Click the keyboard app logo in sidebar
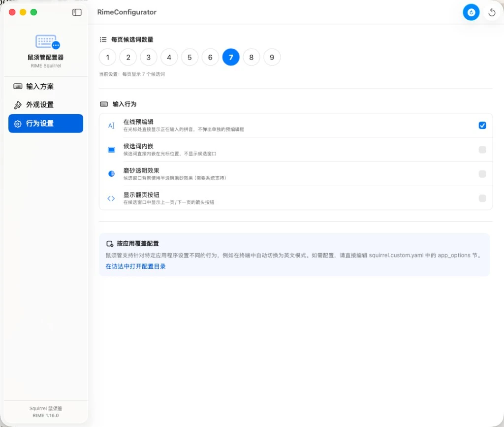The width and height of the screenshot is (504, 427). pyautogui.click(x=48, y=42)
